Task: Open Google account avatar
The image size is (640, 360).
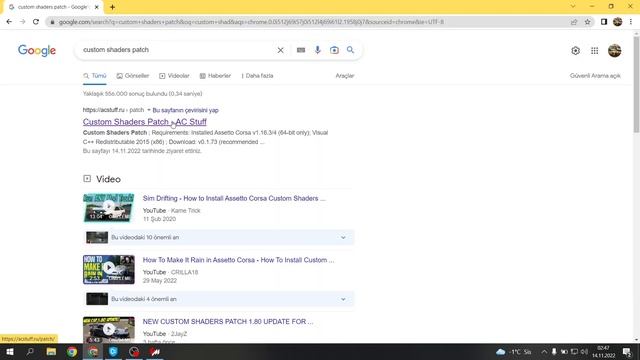Action: 615,51
